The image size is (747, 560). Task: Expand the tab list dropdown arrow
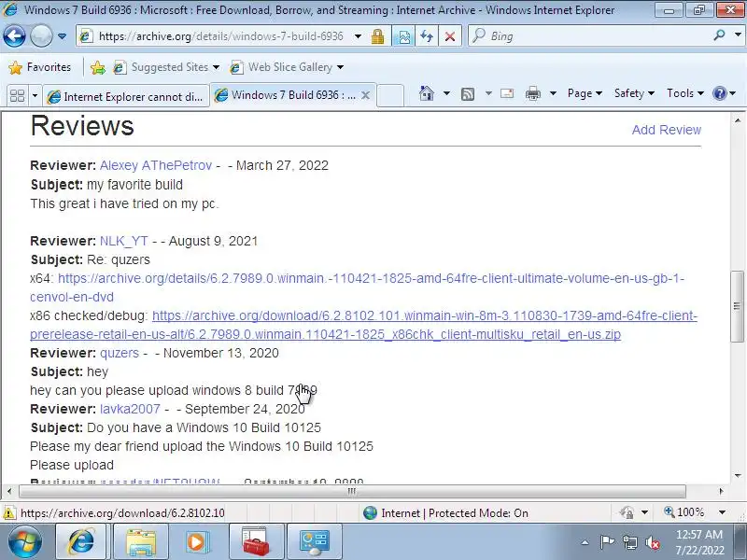pos(35,96)
